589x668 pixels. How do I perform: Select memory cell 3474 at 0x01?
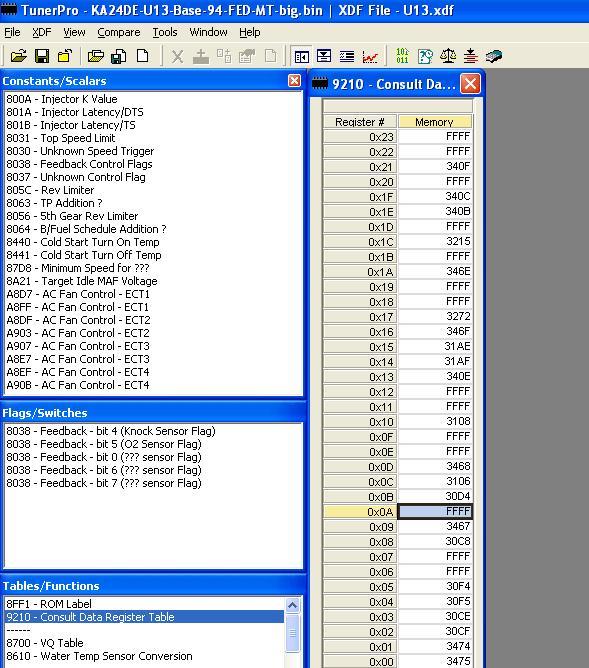tap(435, 646)
